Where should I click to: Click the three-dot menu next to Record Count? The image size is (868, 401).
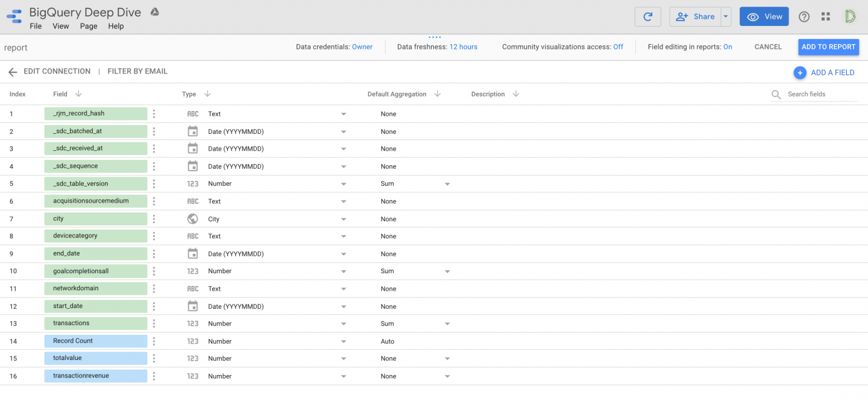(154, 341)
